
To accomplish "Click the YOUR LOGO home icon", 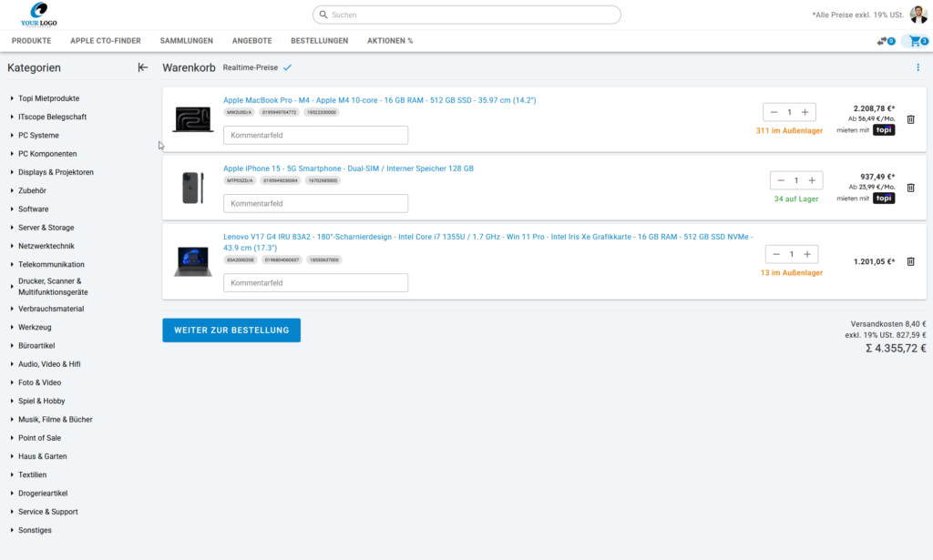I will (x=39, y=15).
